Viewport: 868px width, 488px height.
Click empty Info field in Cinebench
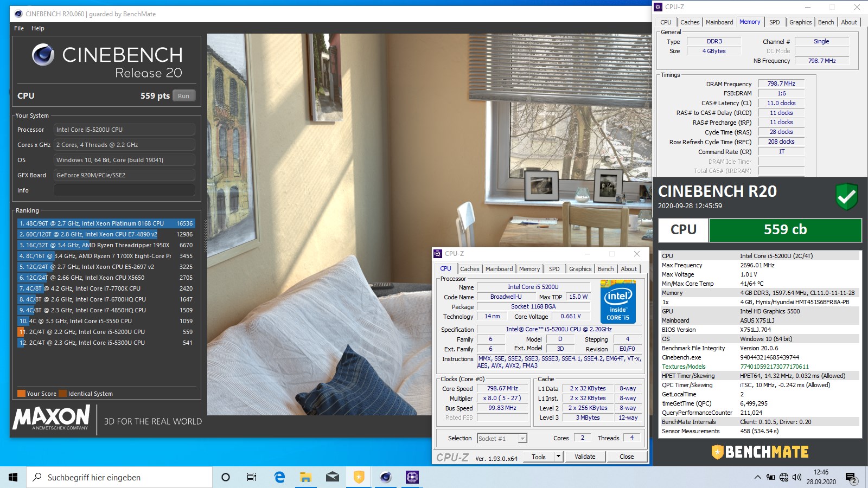124,190
